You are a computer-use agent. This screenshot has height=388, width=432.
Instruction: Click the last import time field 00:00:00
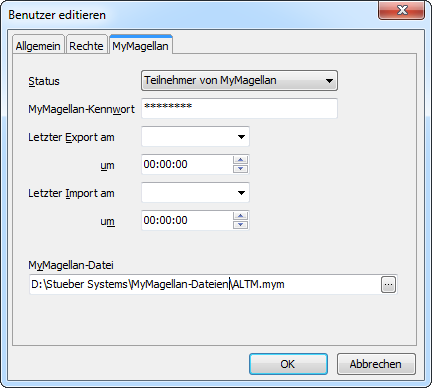[187, 220]
